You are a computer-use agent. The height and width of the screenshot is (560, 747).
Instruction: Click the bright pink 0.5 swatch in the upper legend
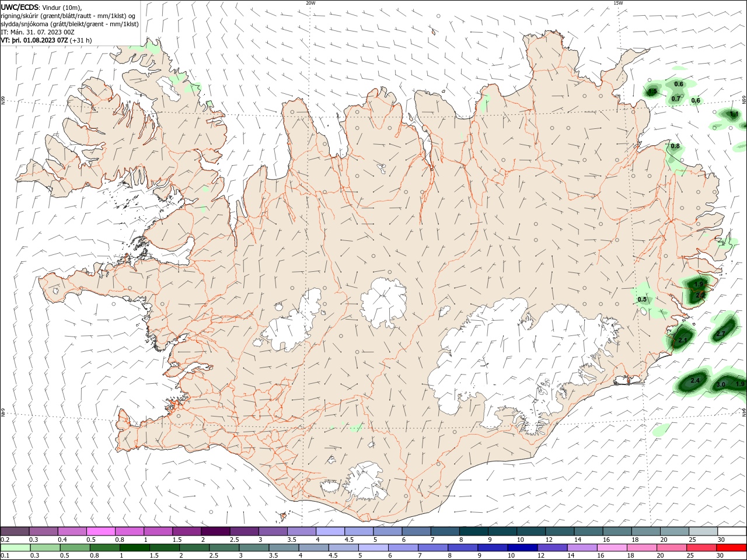[100, 531]
